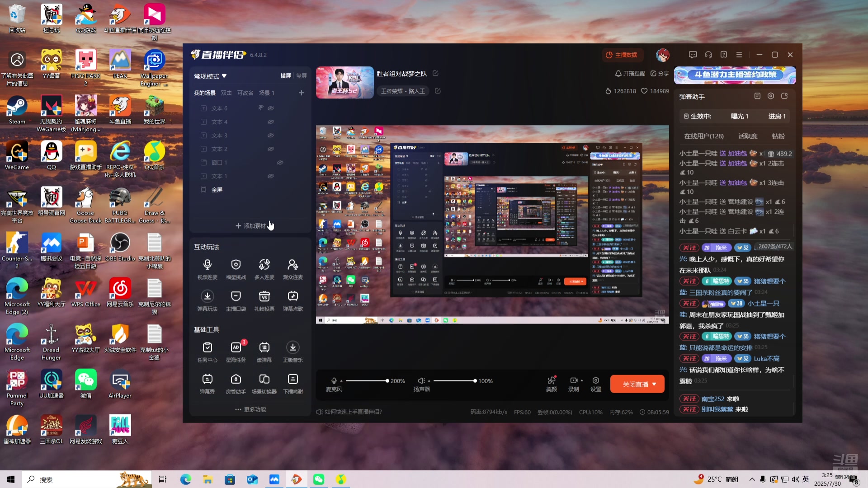Open 读弹幕 danmaku reader tool

tap(264, 352)
